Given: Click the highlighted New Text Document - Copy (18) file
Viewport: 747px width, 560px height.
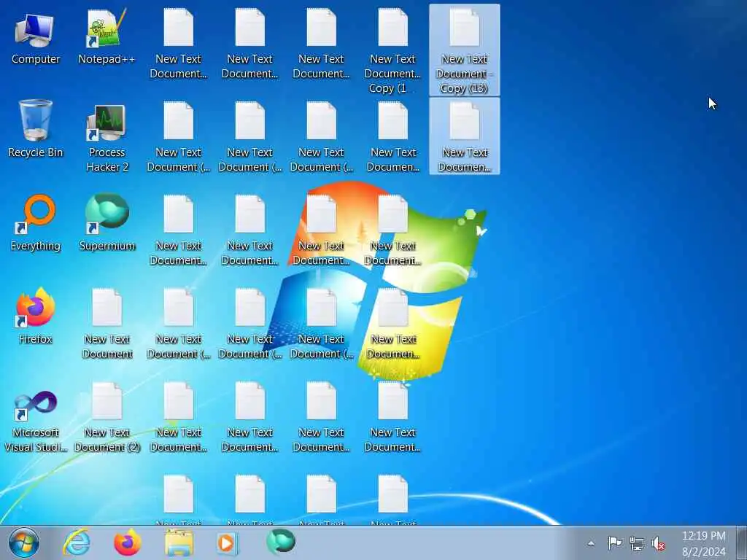Looking at the screenshot, I should 465,50.
